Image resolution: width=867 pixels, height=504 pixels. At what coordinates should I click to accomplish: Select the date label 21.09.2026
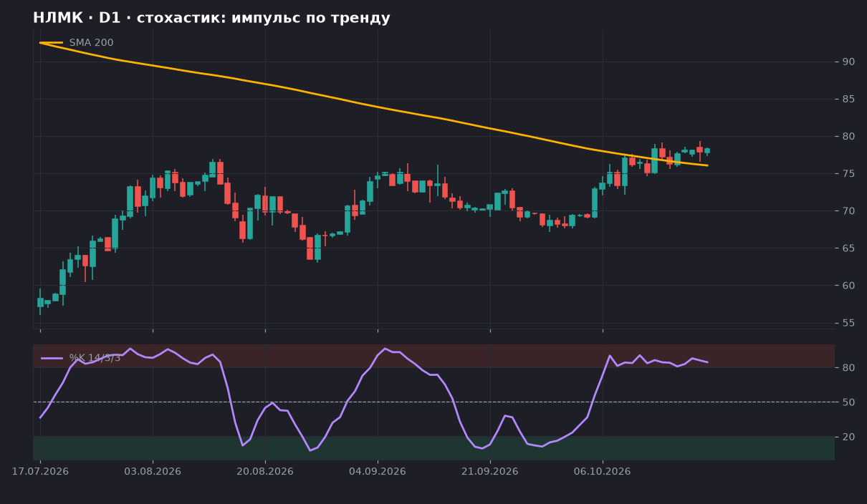click(x=490, y=471)
